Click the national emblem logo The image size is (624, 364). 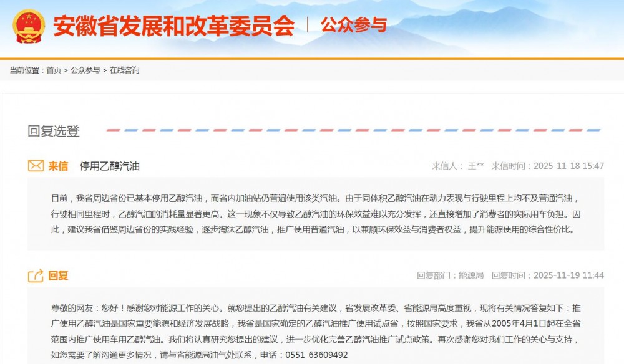(29, 26)
